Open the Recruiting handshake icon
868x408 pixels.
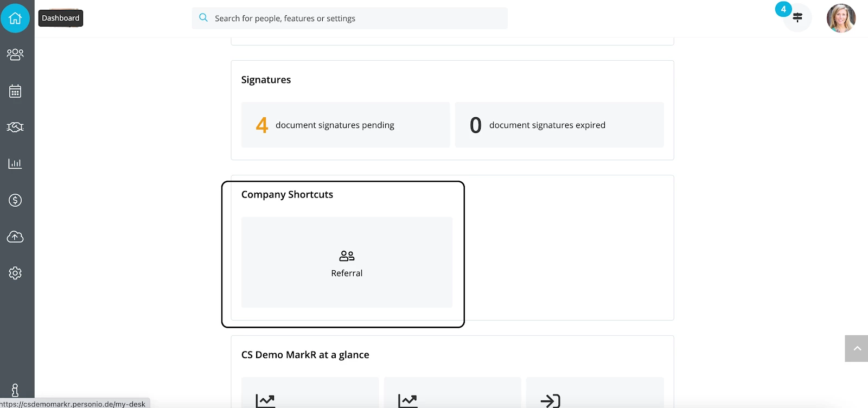click(x=15, y=127)
